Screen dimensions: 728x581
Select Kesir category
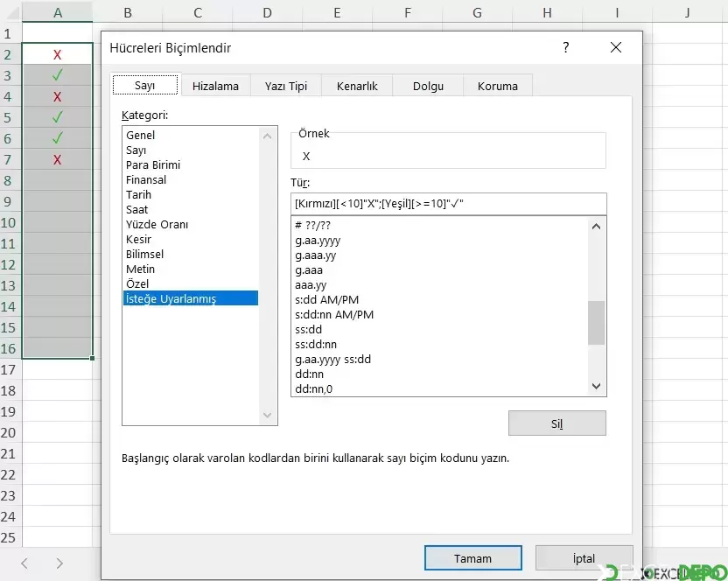point(191,239)
